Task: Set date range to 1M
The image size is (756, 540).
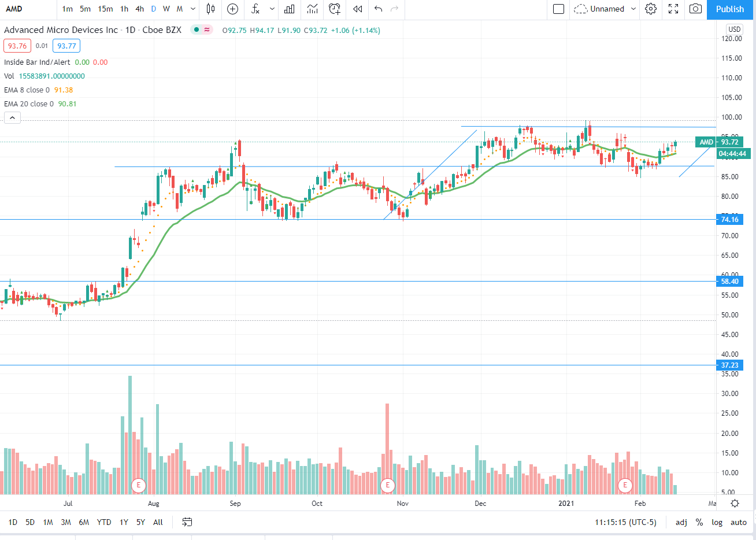Action: [x=48, y=522]
